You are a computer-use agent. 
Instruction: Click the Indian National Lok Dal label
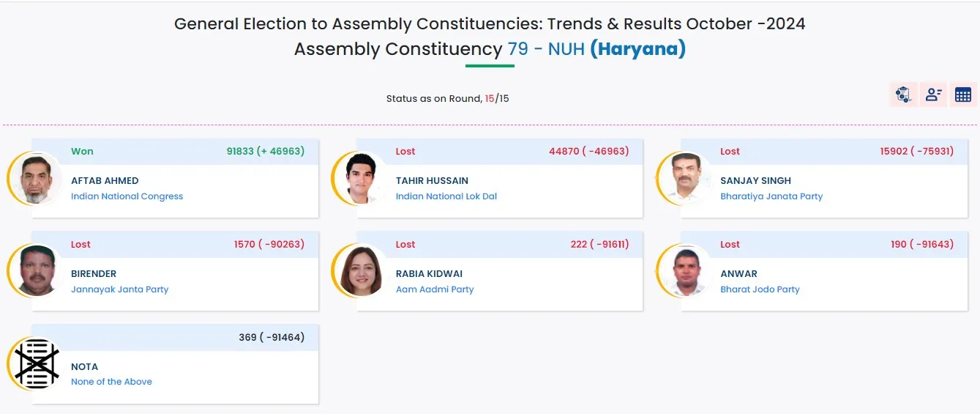pyautogui.click(x=446, y=196)
